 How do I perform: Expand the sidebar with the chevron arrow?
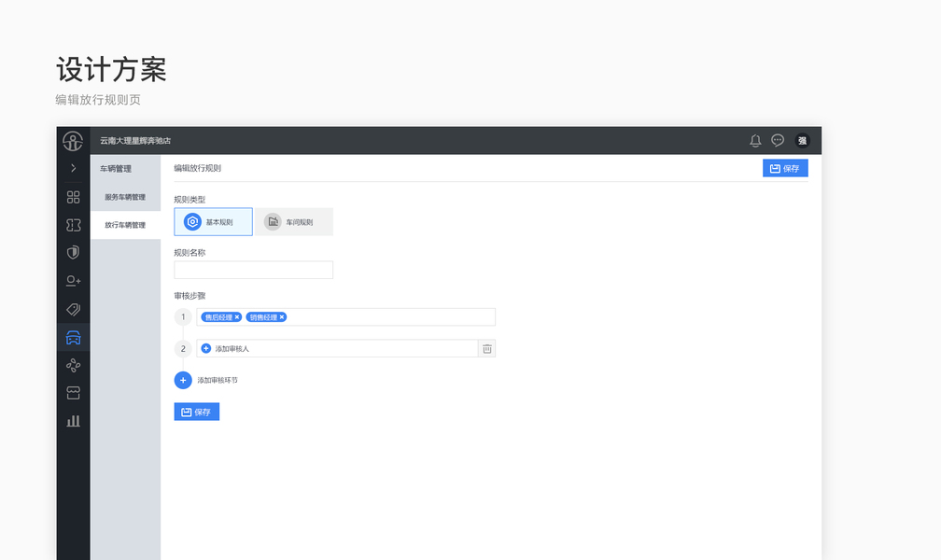(x=73, y=168)
